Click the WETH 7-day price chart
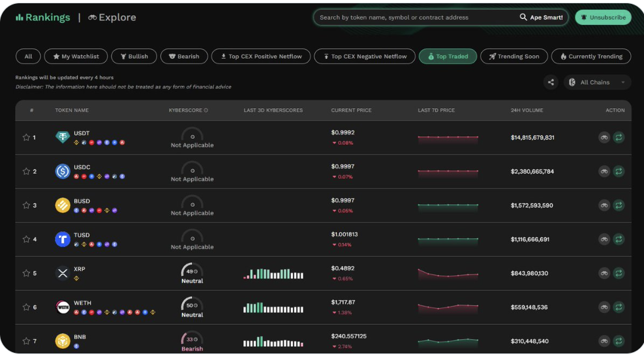644x358 pixels. point(448,306)
